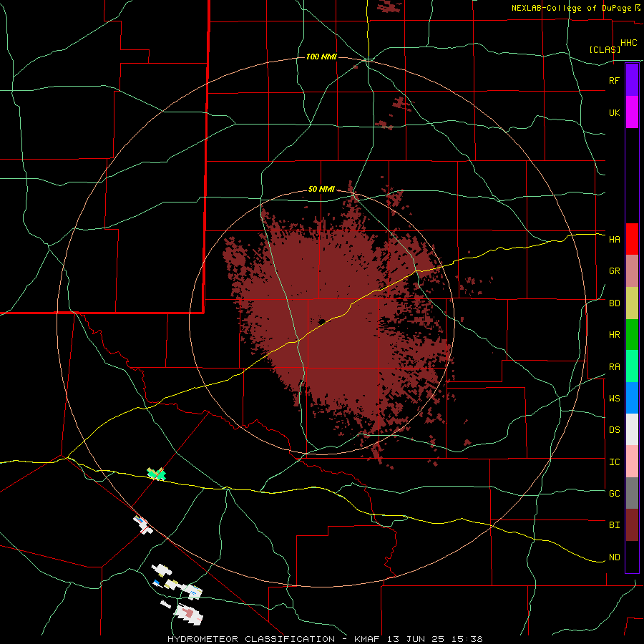Click the 'BD' legend label
Image resolution: width=644 pixels, height=644 pixels.
click(x=614, y=303)
